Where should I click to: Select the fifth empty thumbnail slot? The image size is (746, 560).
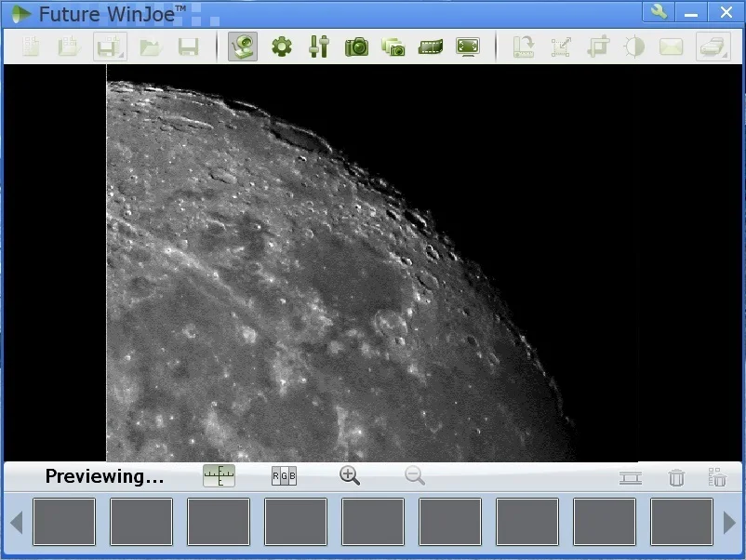point(373,522)
